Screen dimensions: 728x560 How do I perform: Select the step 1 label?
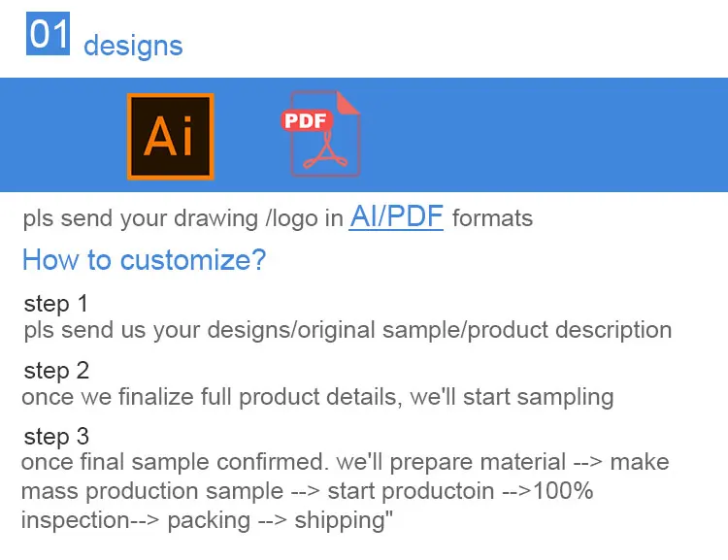[x=56, y=304]
